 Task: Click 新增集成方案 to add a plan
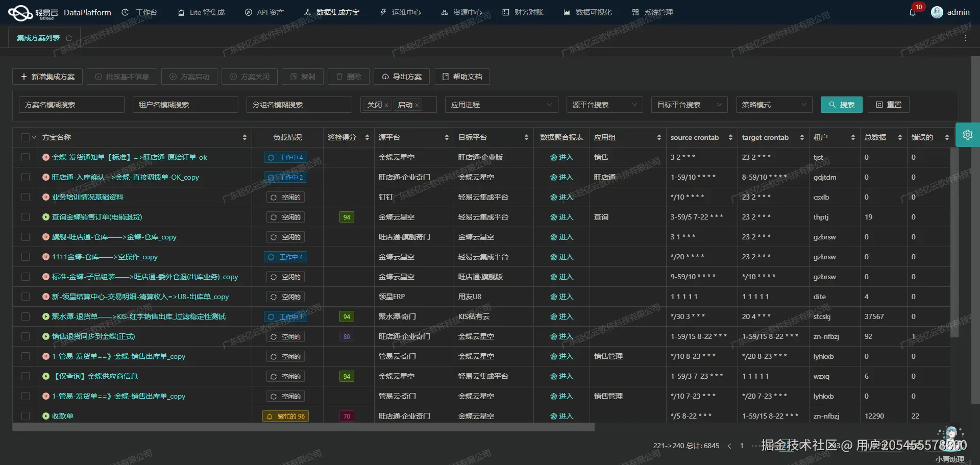pos(47,77)
